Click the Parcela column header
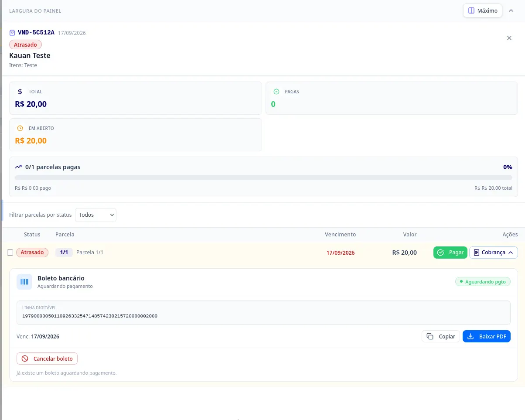525x420 pixels. [x=65, y=234]
